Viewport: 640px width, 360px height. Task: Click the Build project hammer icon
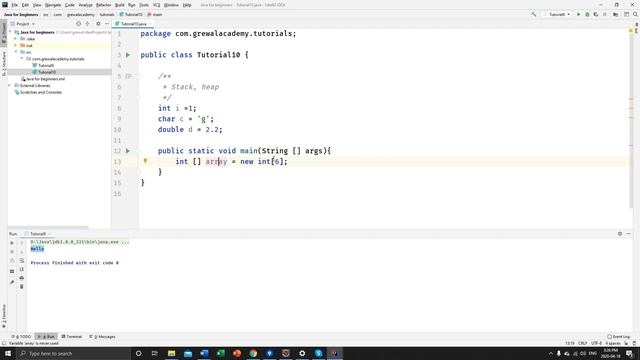[x=533, y=14]
